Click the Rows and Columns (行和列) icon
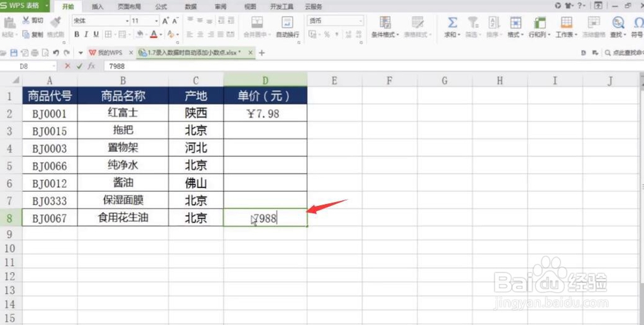 [x=540, y=22]
